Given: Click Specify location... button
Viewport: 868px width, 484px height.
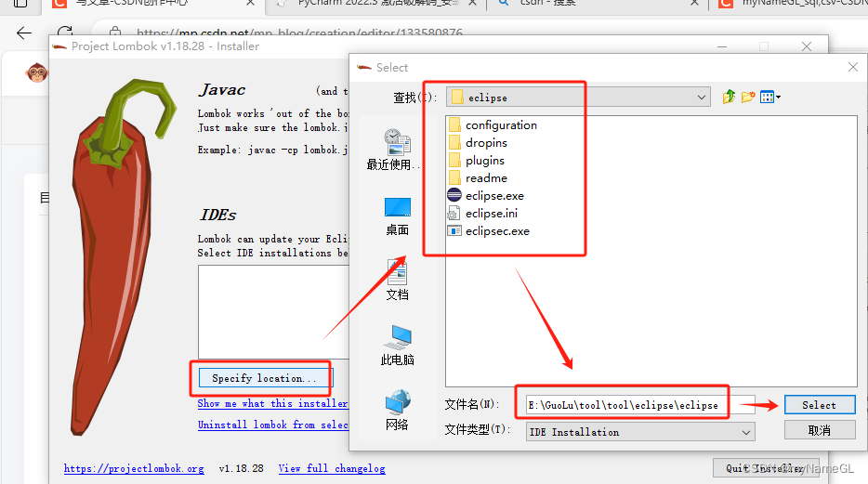Looking at the screenshot, I should [x=264, y=378].
